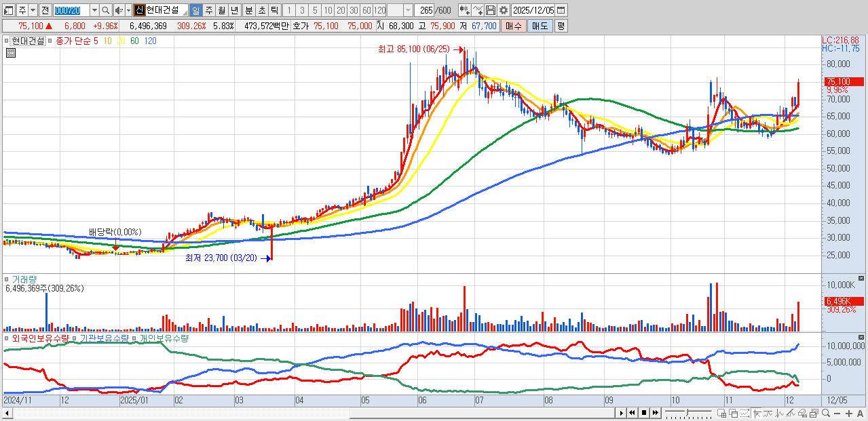Viewport: 868px width, 421px height.
Task: Expand the stock code history dropdown
Action: tap(94, 10)
